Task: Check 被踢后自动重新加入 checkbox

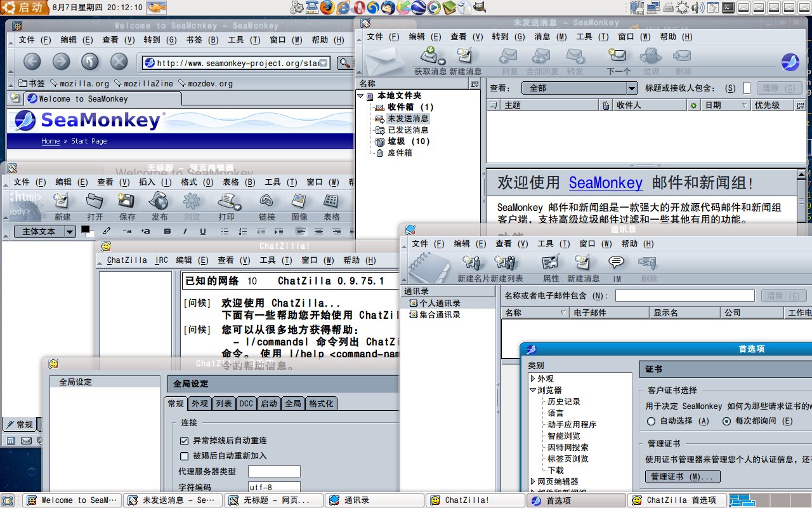Action: pyautogui.click(x=185, y=456)
